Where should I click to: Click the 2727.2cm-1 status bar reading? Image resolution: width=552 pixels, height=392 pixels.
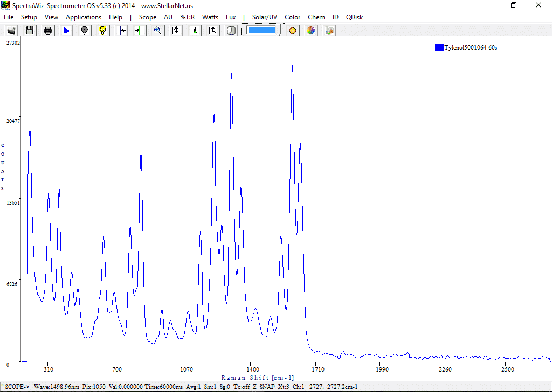click(342, 387)
